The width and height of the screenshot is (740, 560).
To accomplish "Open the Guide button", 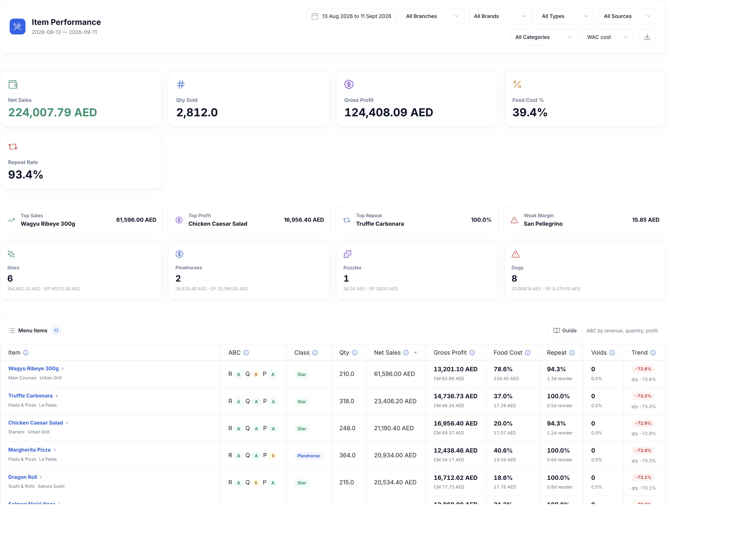I will click(565, 331).
